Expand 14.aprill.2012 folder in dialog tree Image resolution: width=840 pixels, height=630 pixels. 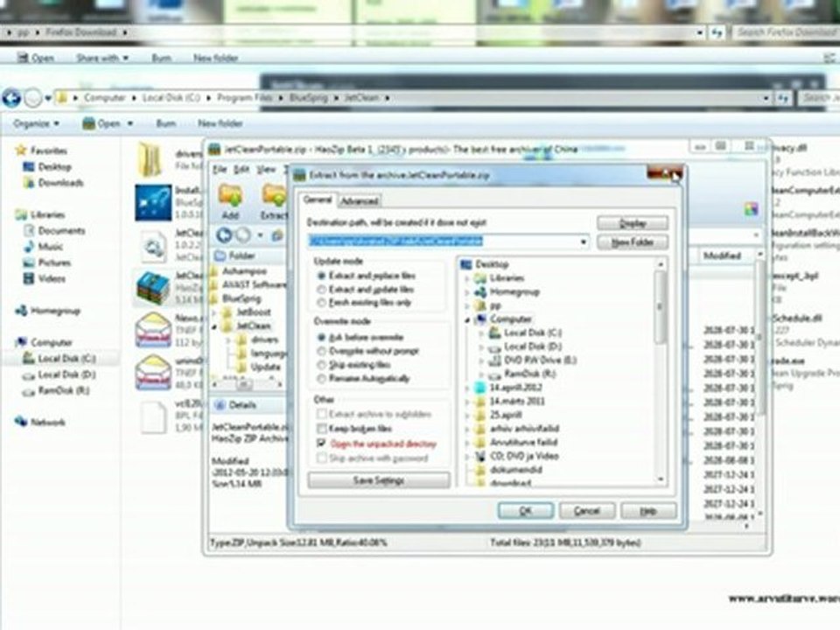(x=467, y=388)
